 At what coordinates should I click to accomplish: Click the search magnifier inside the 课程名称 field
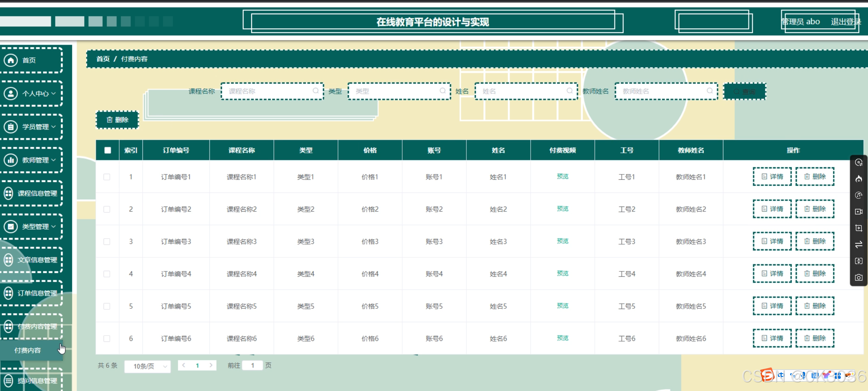click(x=316, y=91)
